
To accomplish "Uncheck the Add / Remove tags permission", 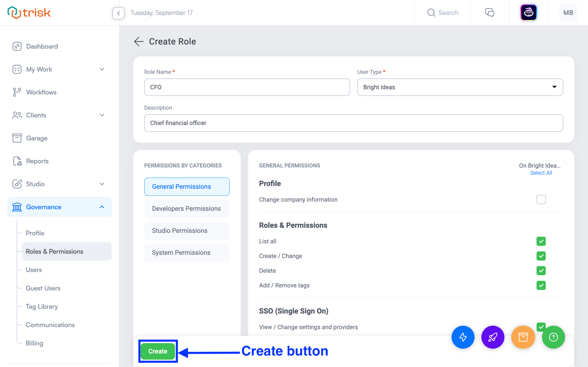I will point(541,285).
